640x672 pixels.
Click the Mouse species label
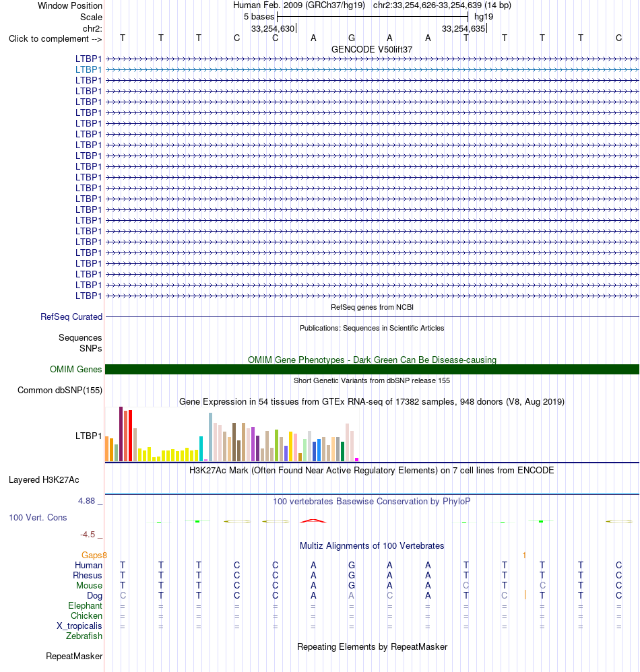[x=89, y=585]
